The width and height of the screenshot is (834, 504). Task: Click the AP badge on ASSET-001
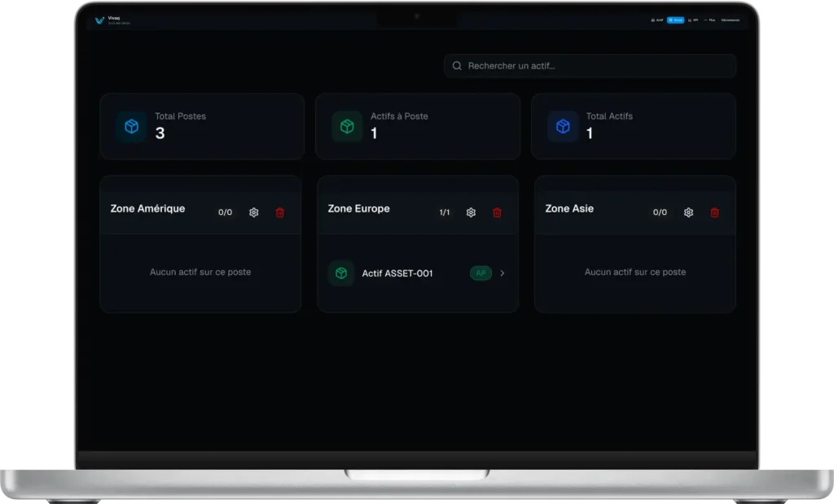pos(481,274)
